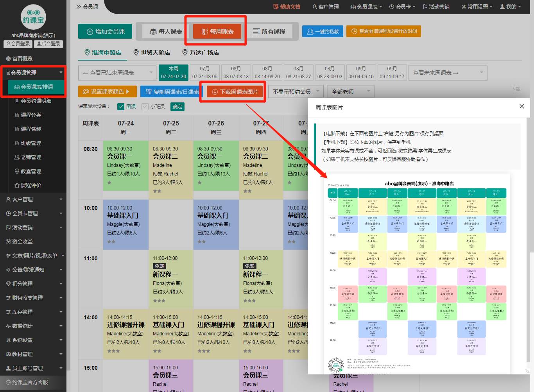Click 查看老师课程/设置开放时间 button
This screenshot has height=392, width=534.
[383, 31]
